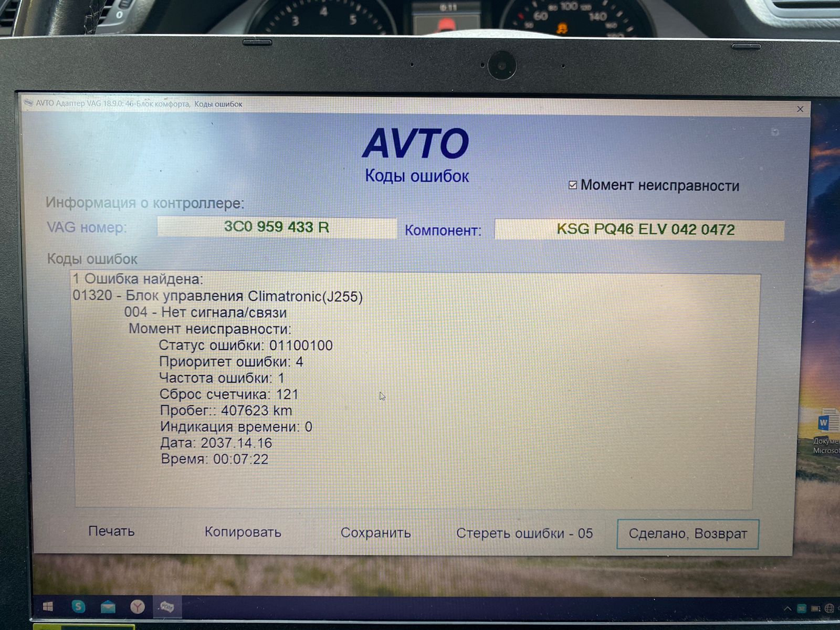The image size is (840, 630).
Task: Clear codes with 'Стереть ошибки - 05'
Action: pos(524,533)
